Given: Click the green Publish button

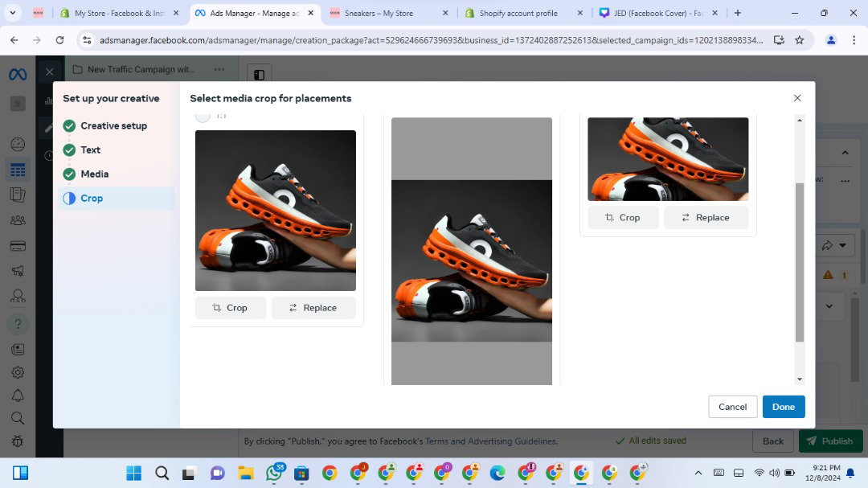Looking at the screenshot, I should coord(829,441).
